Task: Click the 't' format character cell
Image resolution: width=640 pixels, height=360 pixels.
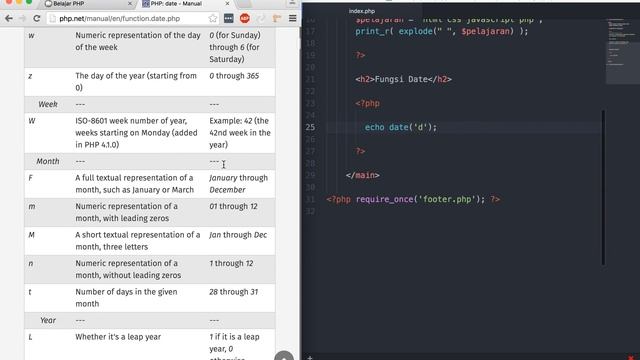Action: 30,292
